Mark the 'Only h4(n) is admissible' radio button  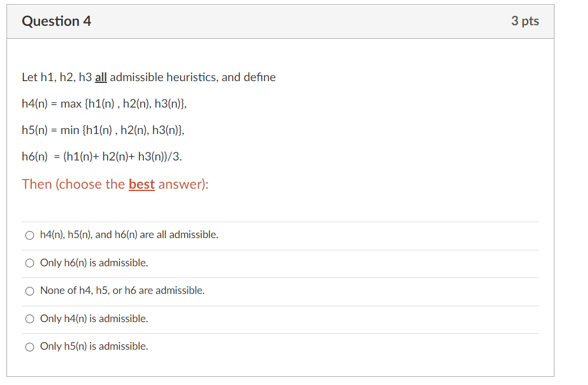point(29,319)
